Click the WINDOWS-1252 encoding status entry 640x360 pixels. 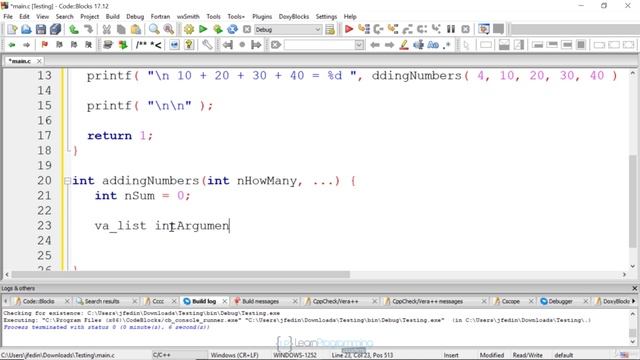[x=295, y=355]
